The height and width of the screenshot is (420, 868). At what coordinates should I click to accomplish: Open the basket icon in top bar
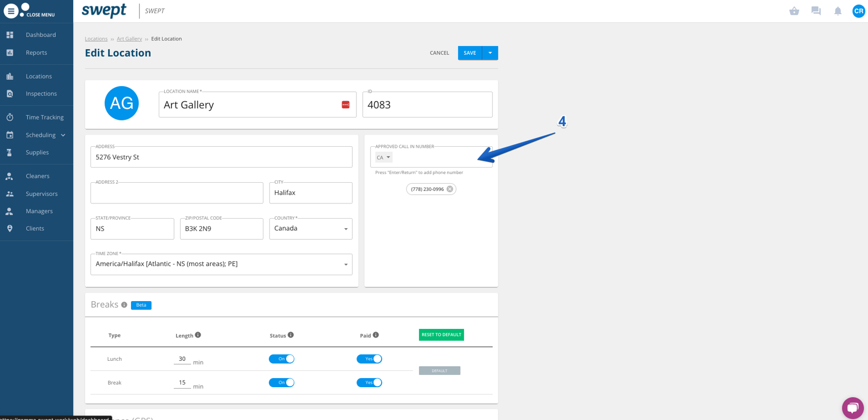point(794,11)
